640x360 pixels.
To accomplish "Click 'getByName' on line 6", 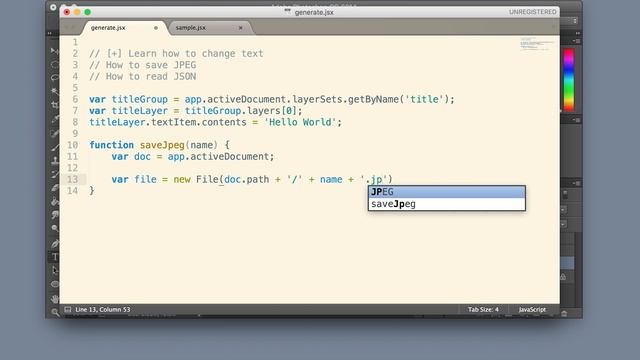I will click(373, 99).
